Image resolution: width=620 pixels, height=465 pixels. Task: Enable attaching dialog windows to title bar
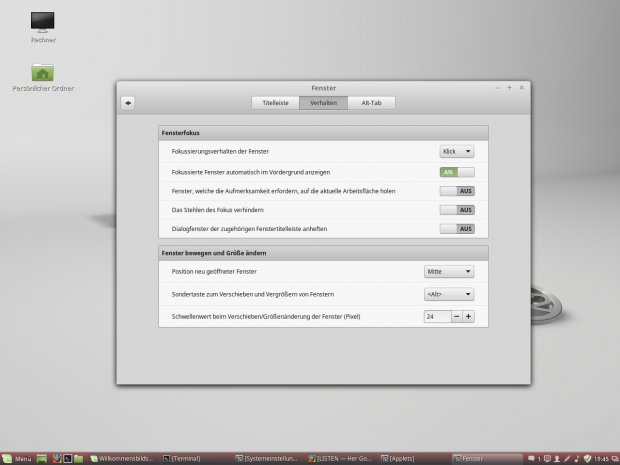coord(457,229)
